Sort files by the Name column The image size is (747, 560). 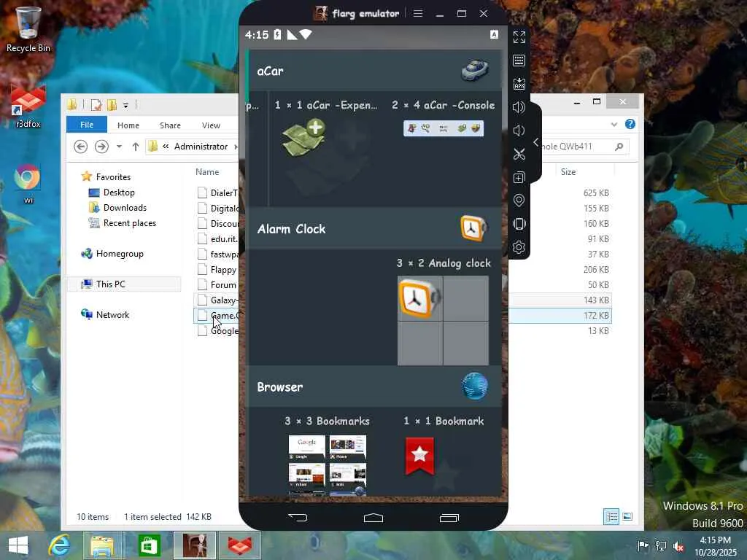tap(207, 172)
